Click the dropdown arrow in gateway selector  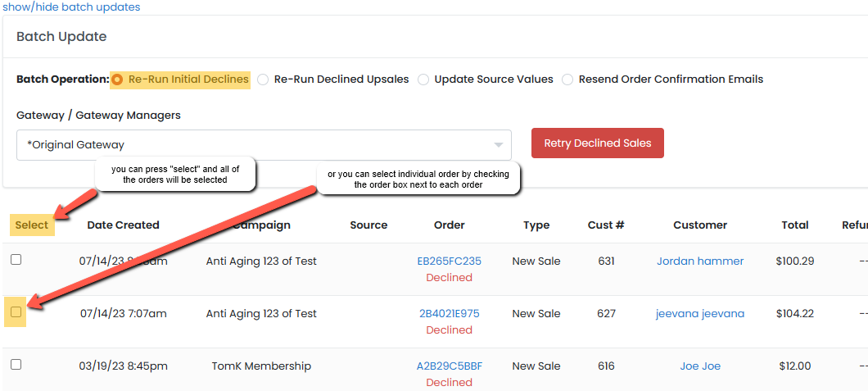pos(498,146)
